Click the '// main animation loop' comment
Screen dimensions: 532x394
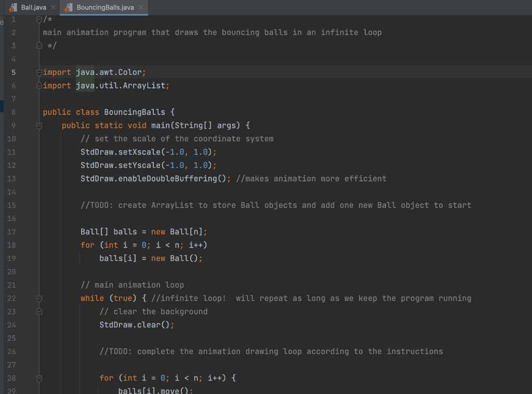(x=132, y=285)
